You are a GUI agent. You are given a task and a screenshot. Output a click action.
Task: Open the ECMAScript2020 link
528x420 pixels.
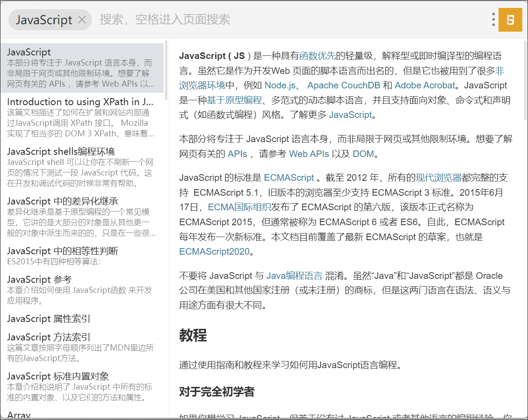click(214, 252)
